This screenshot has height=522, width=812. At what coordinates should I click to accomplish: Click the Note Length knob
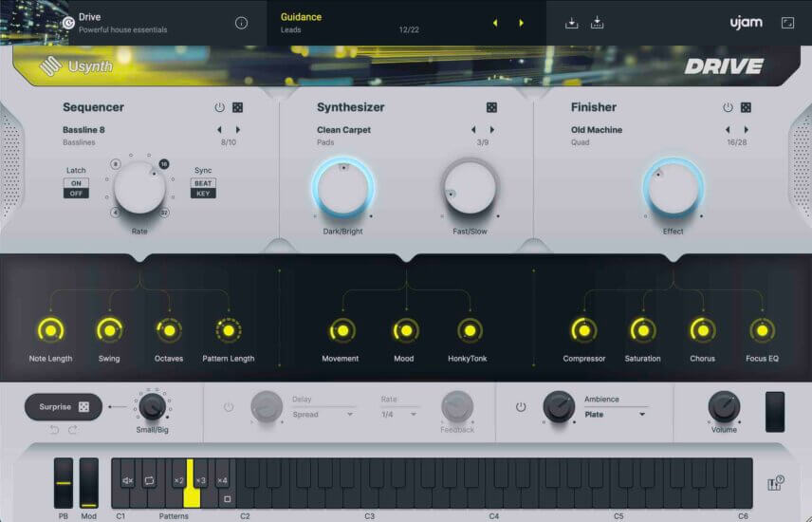(x=51, y=330)
